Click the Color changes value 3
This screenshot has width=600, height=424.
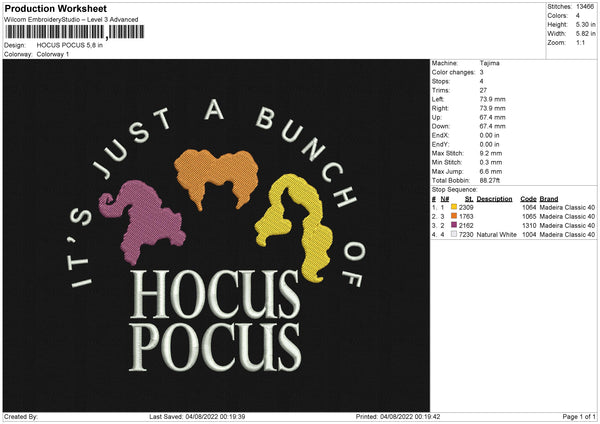[x=481, y=72]
